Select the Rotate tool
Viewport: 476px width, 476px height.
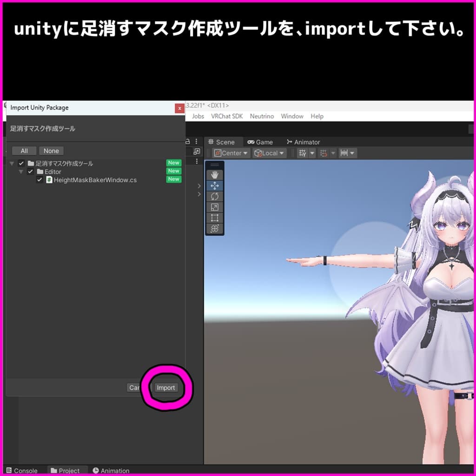click(214, 196)
